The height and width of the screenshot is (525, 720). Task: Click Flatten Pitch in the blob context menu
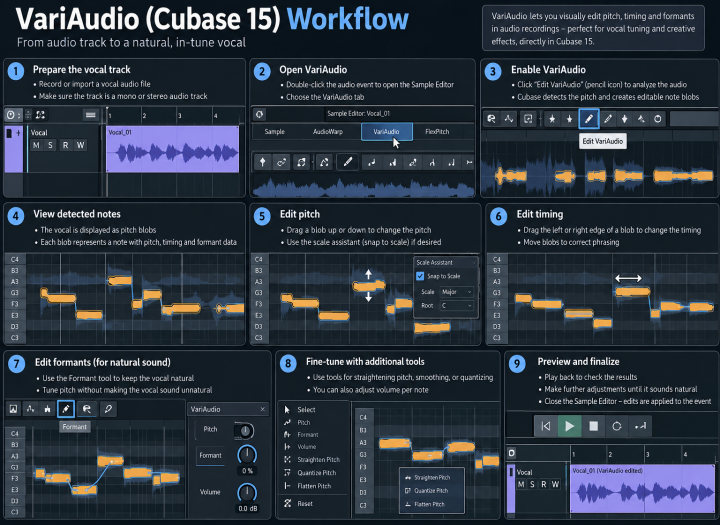(x=432, y=504)
